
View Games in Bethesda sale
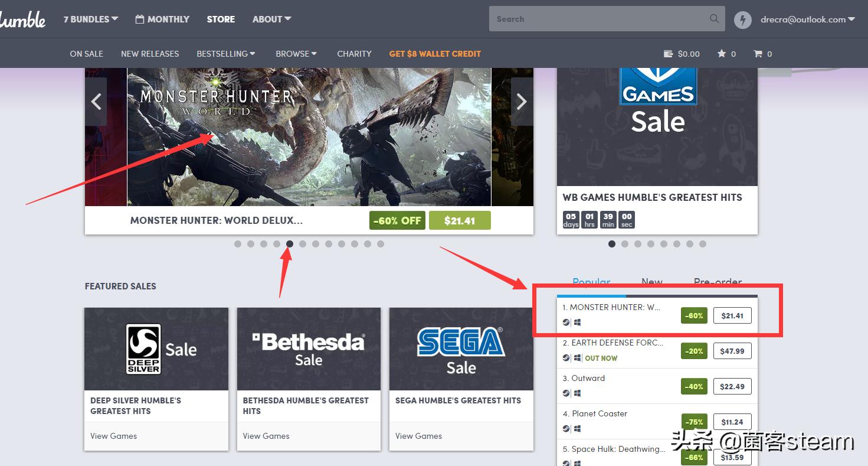coord(266,436)
